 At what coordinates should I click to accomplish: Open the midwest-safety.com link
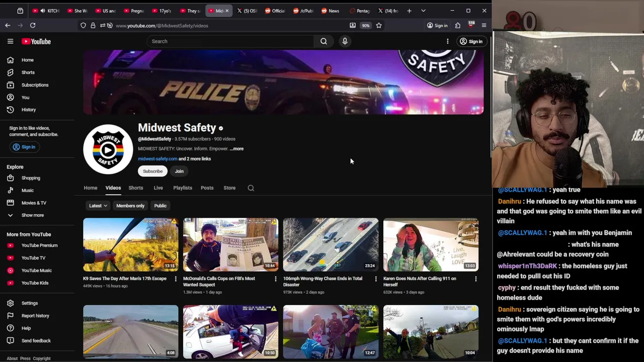pyautogui.click(x=157, y=159)
